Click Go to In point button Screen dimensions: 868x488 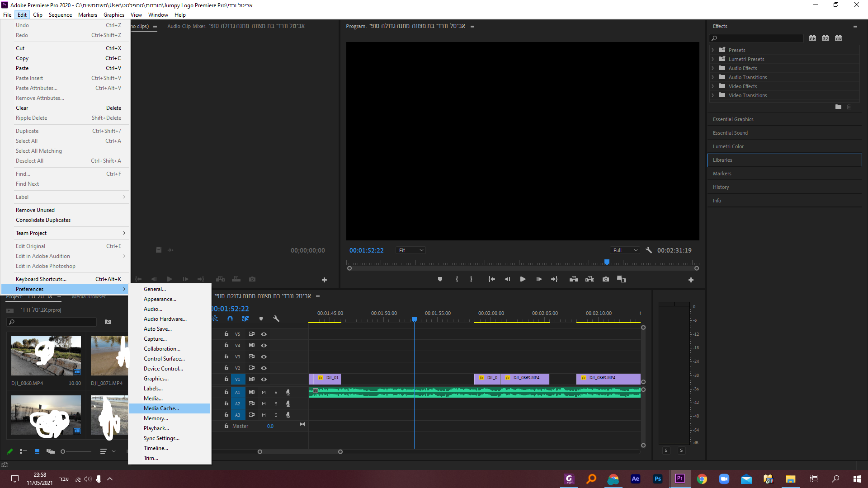click(x=491, y=279)
